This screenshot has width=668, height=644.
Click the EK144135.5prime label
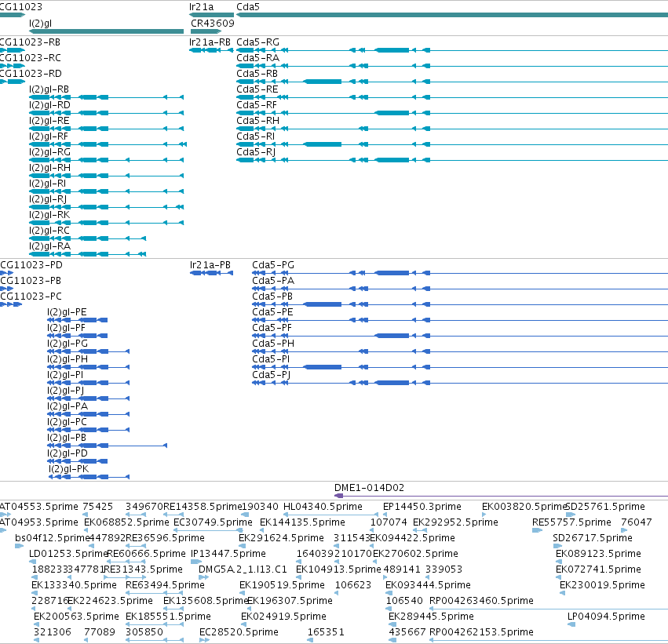point(302,522)
